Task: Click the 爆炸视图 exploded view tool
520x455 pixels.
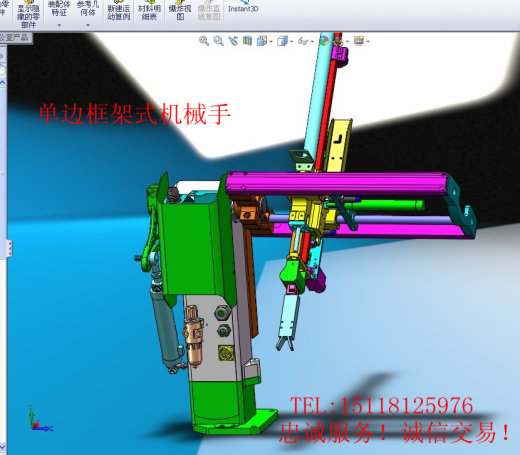Action: pos(180,12)
